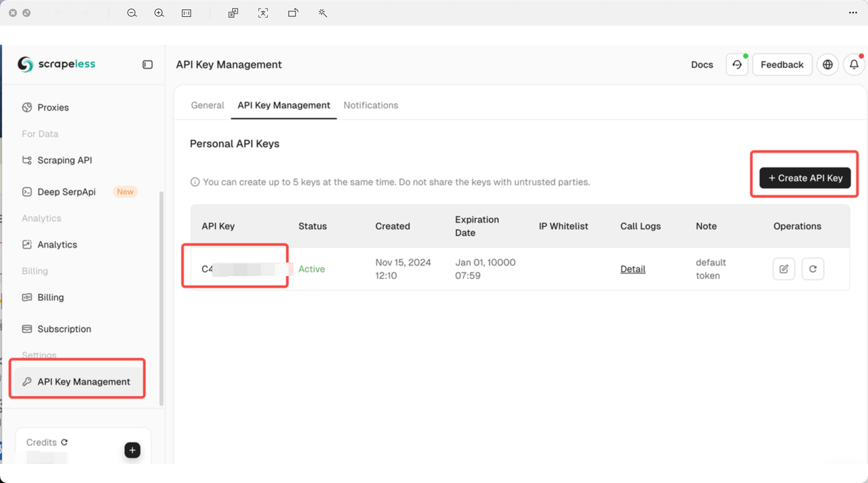Viewport: 868px width, 483px height.
Task: Open notifications bell icon
Action: click(854, 64)
